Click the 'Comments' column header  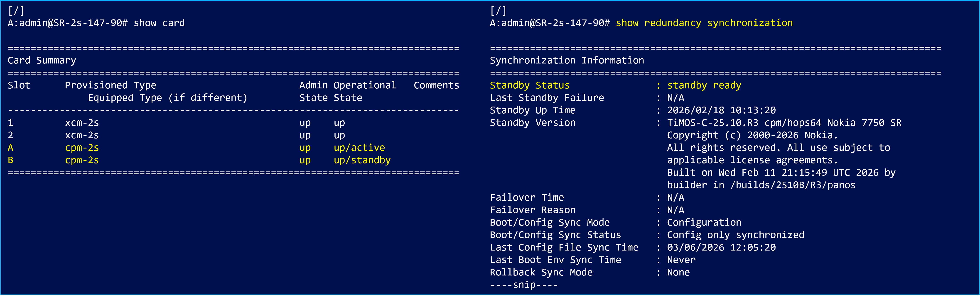pos(436,85)
